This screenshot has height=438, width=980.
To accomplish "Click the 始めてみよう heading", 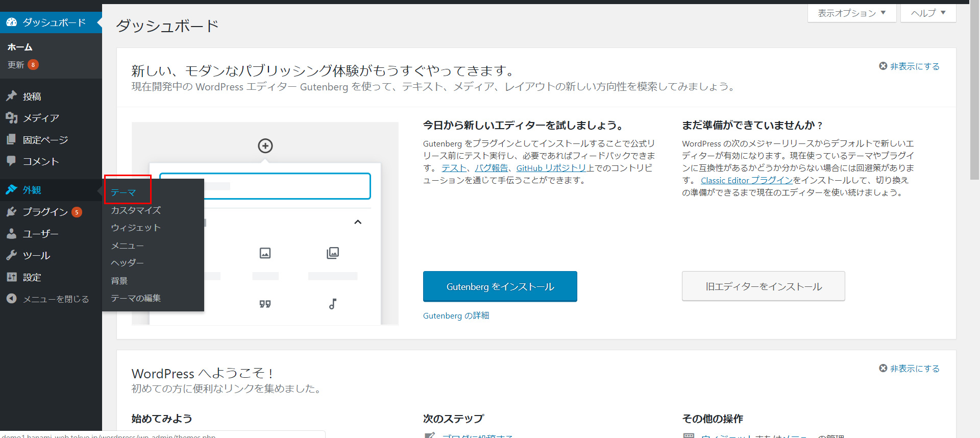I will [x=162, y=419].
